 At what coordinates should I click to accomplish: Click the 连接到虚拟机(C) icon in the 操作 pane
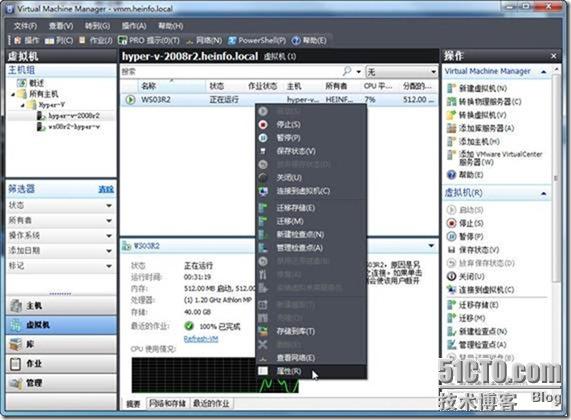tap(452, 290)
